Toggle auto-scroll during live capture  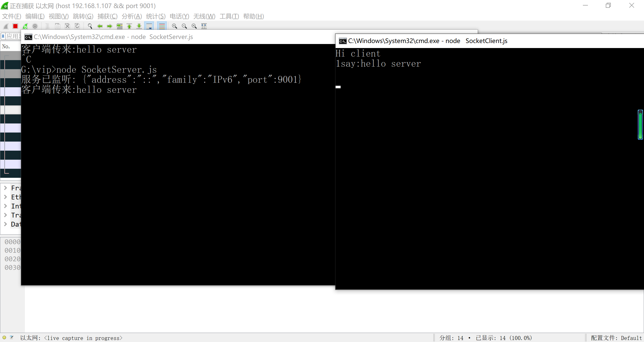tap(149, 26)
